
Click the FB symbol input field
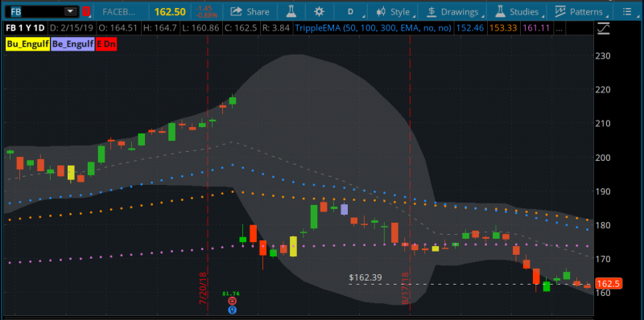[x=41, y=11]
